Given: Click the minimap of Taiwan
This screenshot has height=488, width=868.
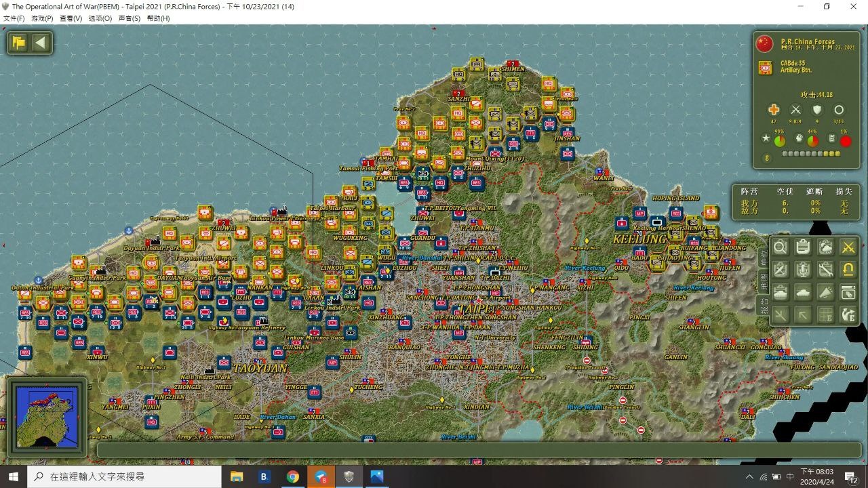Looking at the screenshot, I should [x=47, y=417].
